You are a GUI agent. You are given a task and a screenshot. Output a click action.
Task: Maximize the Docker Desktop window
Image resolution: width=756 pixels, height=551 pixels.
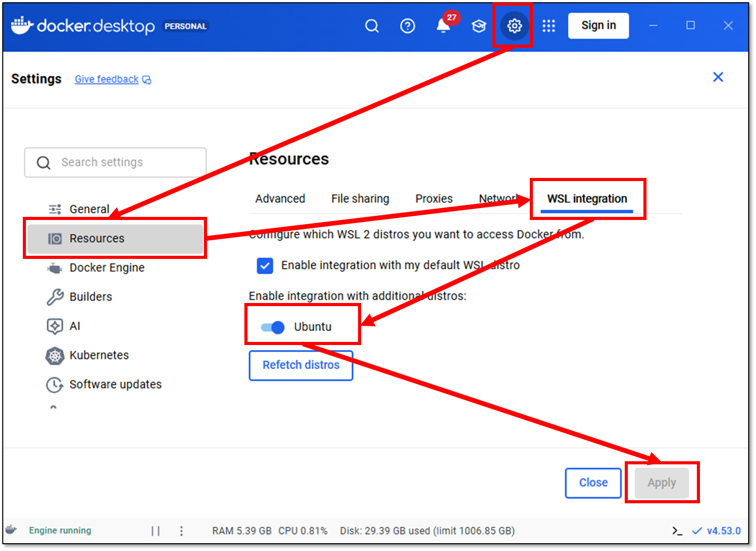coord(691,25)
